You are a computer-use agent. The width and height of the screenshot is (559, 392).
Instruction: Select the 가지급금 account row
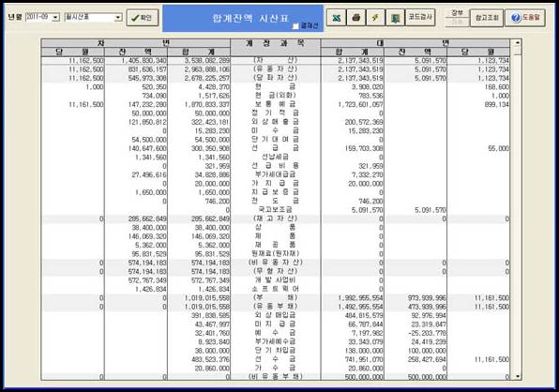pos(275,184)
